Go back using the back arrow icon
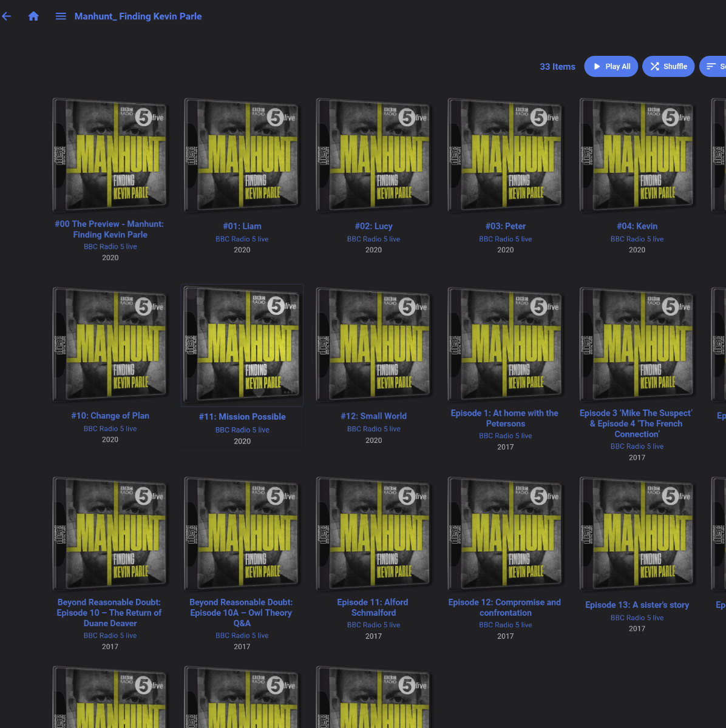Viewport: 726px width, 728px height. 7,16
